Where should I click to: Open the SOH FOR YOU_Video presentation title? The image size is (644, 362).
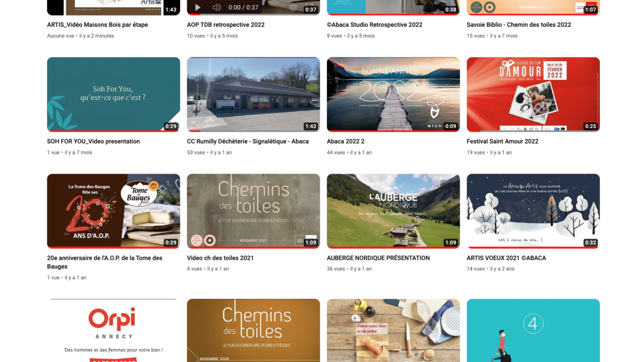pos(93,142)
